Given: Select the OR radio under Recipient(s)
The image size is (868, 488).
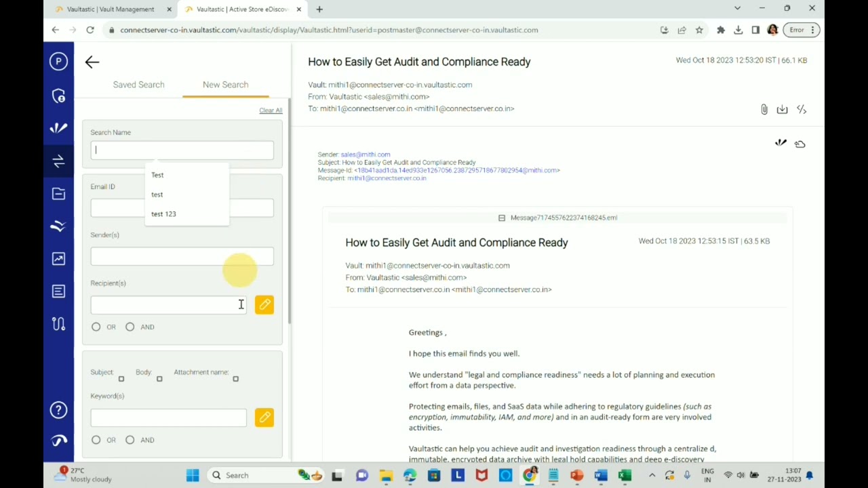Looking at the screenshot, I should click(96, 327).
